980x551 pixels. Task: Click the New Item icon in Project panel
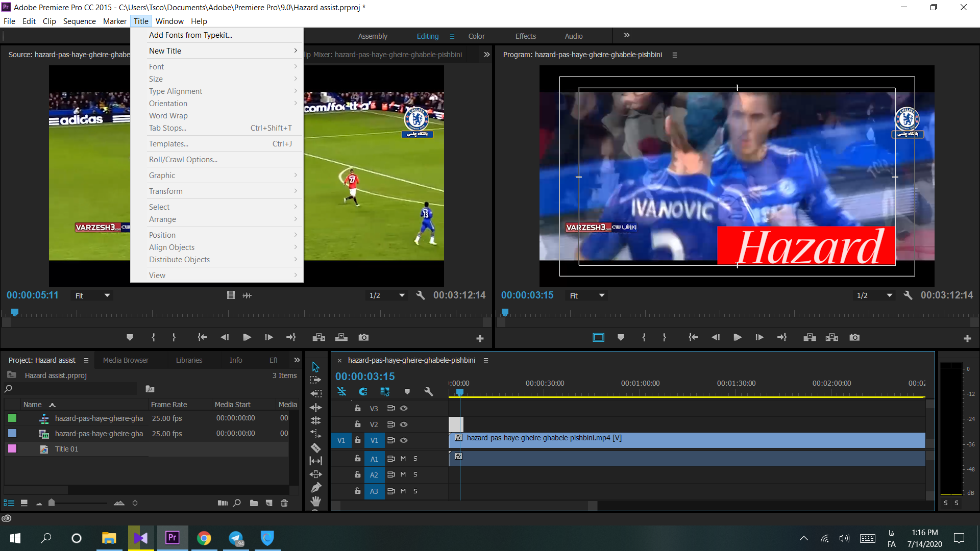pyautogui.click(x=269, y=503)
